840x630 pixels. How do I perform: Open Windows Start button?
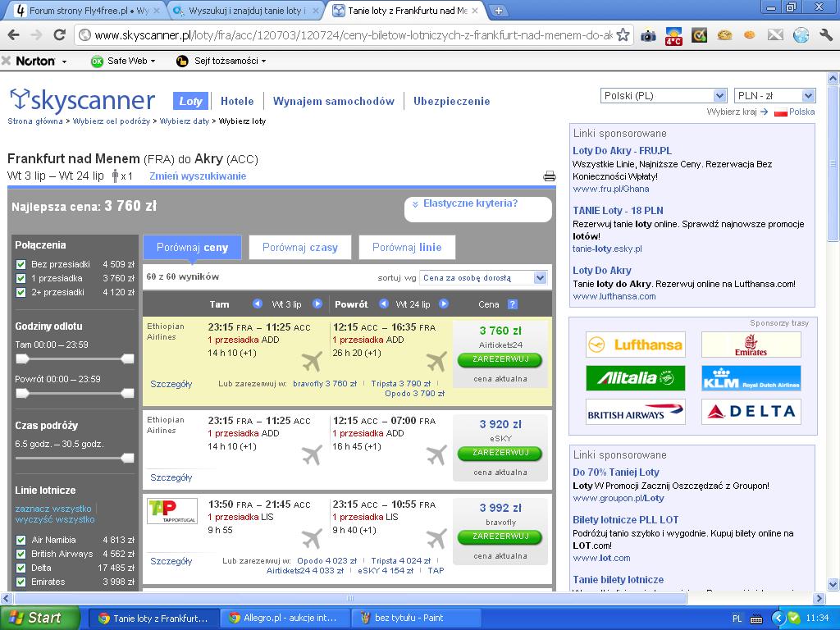click(x=39, y=618)
